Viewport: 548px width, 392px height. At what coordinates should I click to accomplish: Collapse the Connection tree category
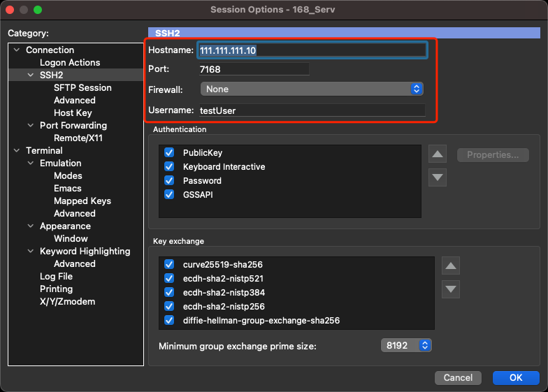[17, 50]
